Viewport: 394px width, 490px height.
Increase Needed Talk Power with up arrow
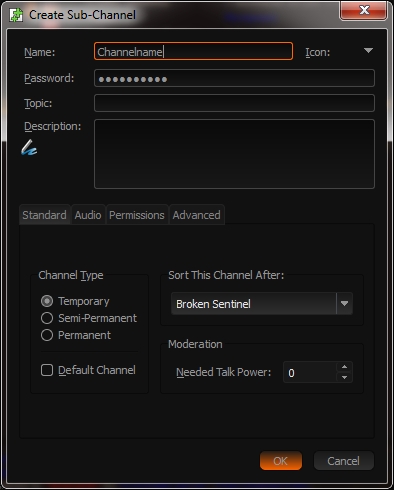344,367
